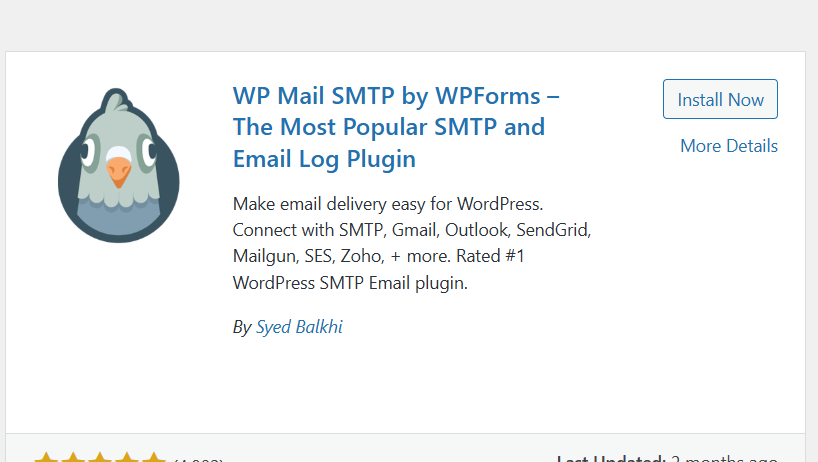Click the '2 months ago' updated text
The height and width of the screenshot is (462, 818).
coord(724,459)
